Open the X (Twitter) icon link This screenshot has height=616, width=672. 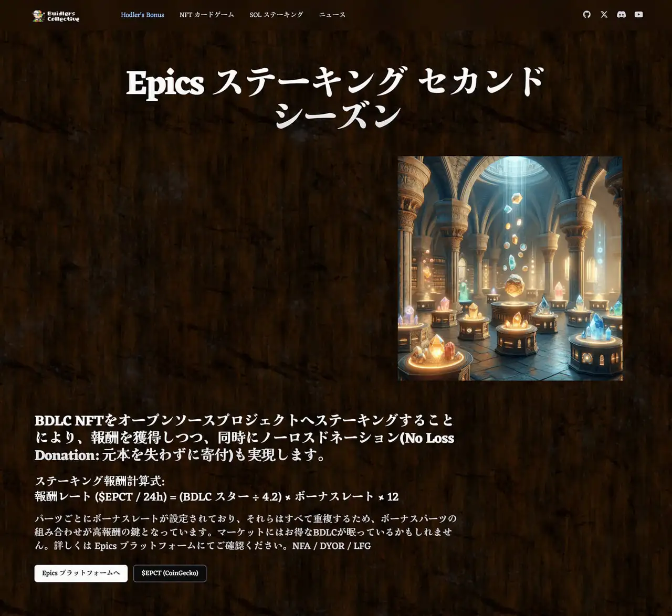pos(604,15)
